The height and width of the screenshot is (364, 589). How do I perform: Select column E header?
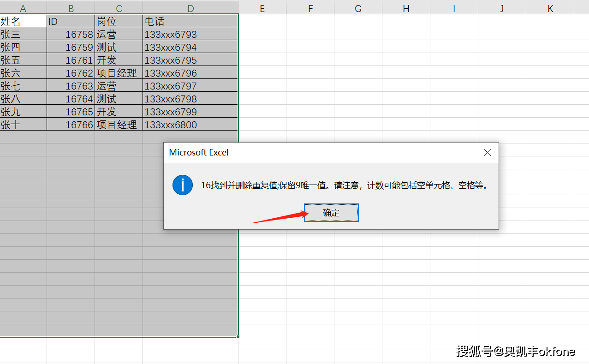coord(262,8)
